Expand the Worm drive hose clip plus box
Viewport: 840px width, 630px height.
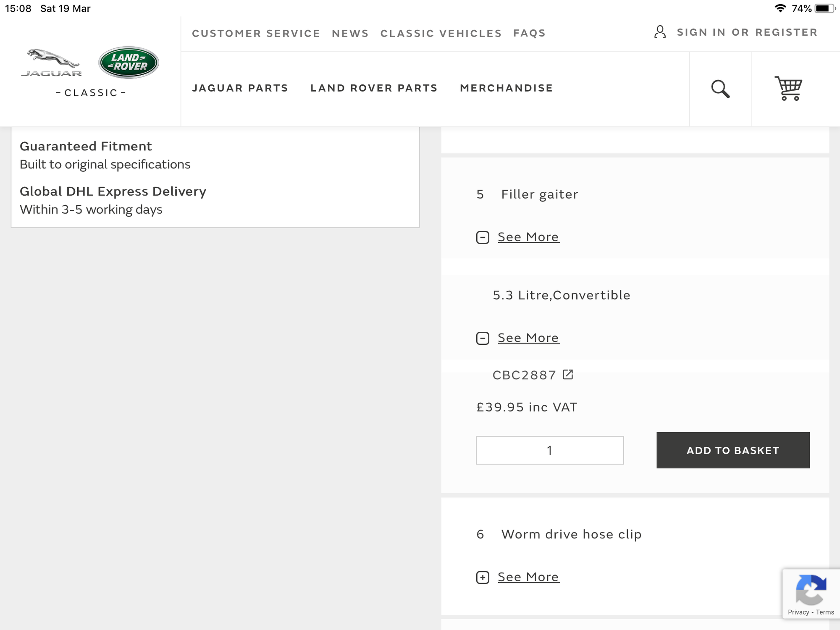pyautogui.click(x=483, y=577)
